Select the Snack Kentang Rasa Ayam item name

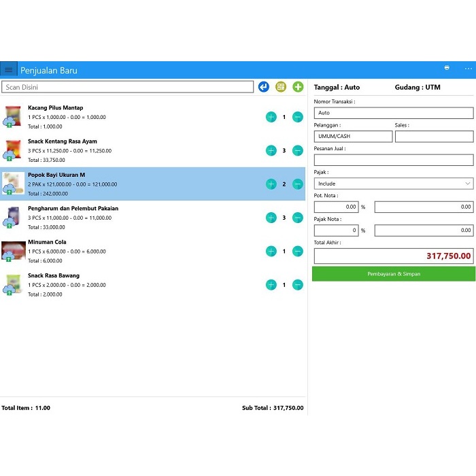tap(63, 141)
